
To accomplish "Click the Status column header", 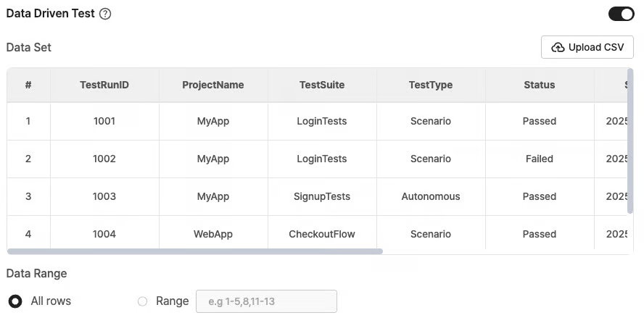I will click(x=540, y=85).
